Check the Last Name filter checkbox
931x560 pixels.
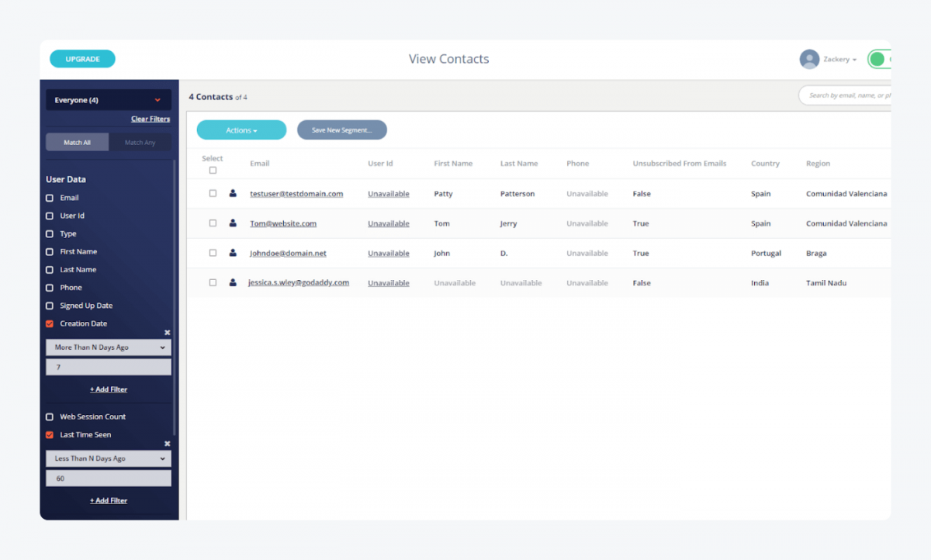click(50, 269)
